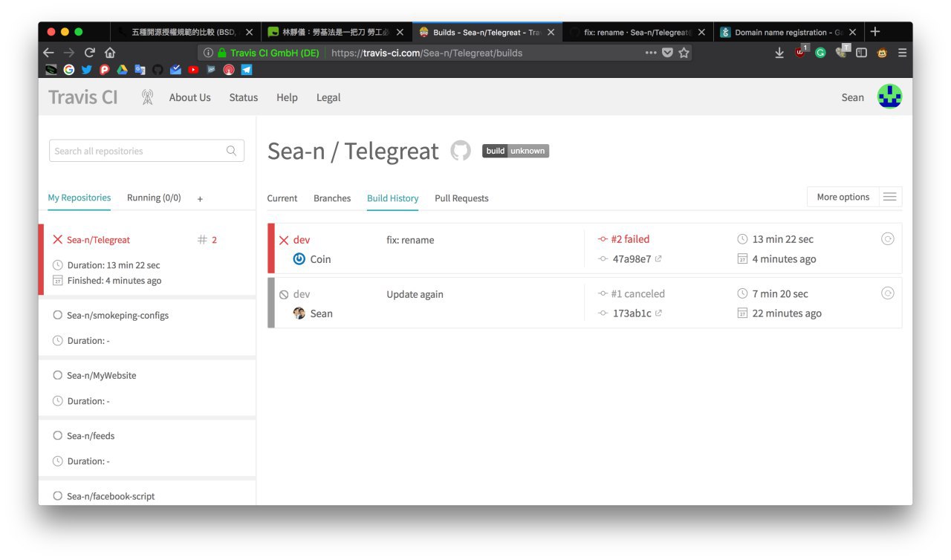Open the Sea-n/smokeping-configs repository

click(x=117, y=315)
